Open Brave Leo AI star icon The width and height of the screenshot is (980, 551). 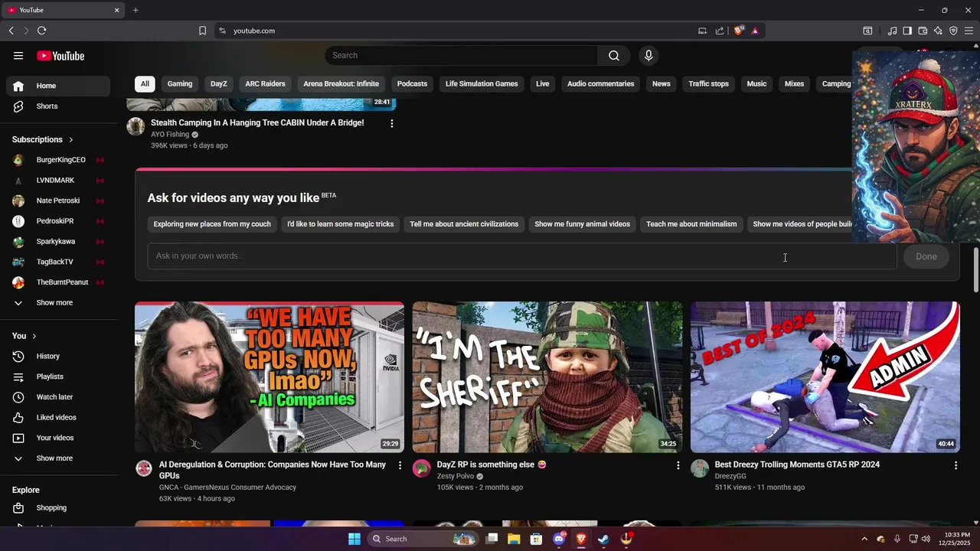(x=938, y=31)
